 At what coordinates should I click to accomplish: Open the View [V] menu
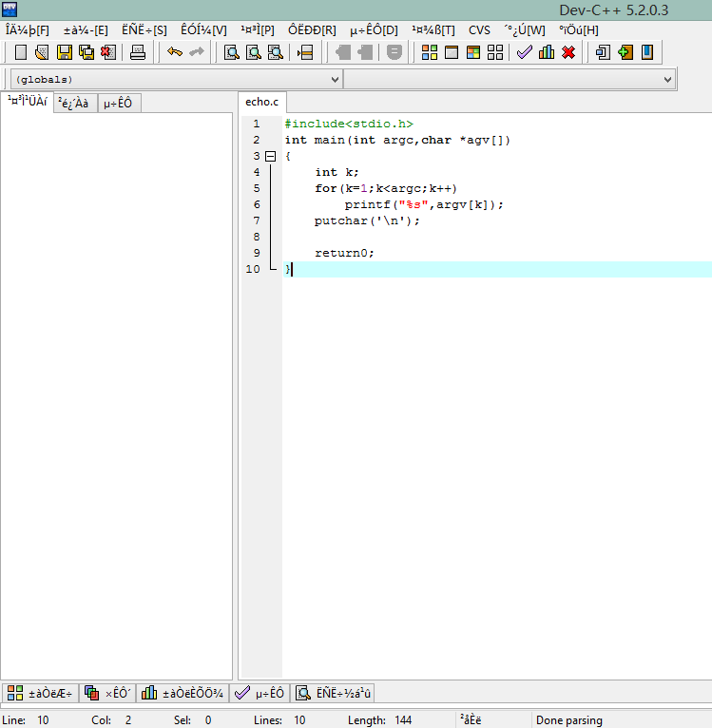pyautogui.click(x=203, y=30)
